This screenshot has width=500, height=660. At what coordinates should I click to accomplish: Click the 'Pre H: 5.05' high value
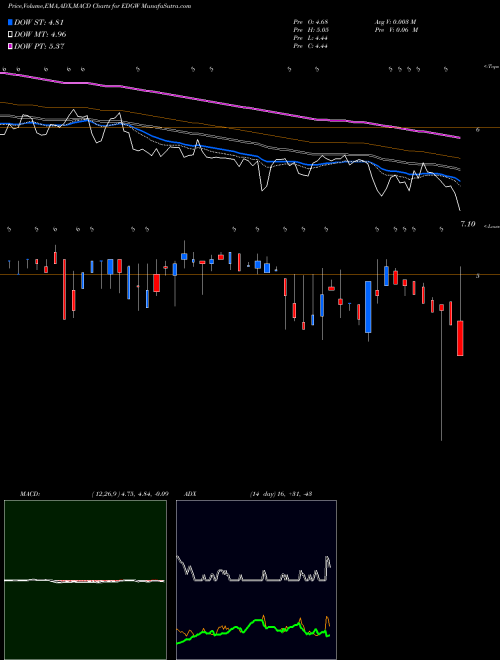[x=311, y=30]
